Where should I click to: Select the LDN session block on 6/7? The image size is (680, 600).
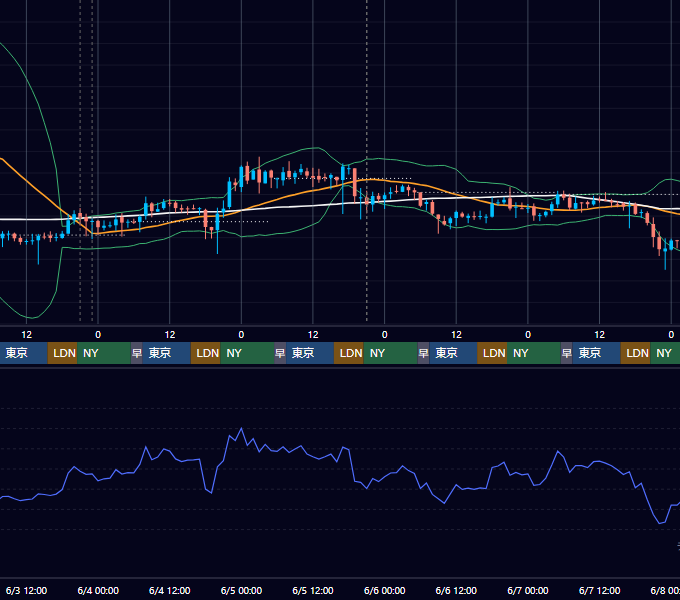point(636,353)
